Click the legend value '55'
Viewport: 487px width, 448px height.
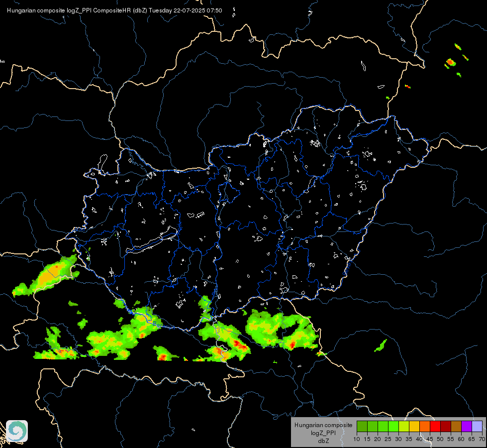[x=451, y=439]
